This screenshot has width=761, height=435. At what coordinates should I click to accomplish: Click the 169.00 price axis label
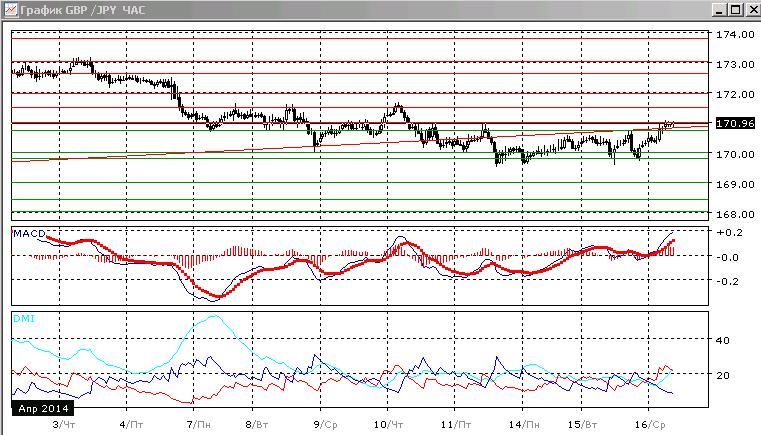[x=735, y=184]
